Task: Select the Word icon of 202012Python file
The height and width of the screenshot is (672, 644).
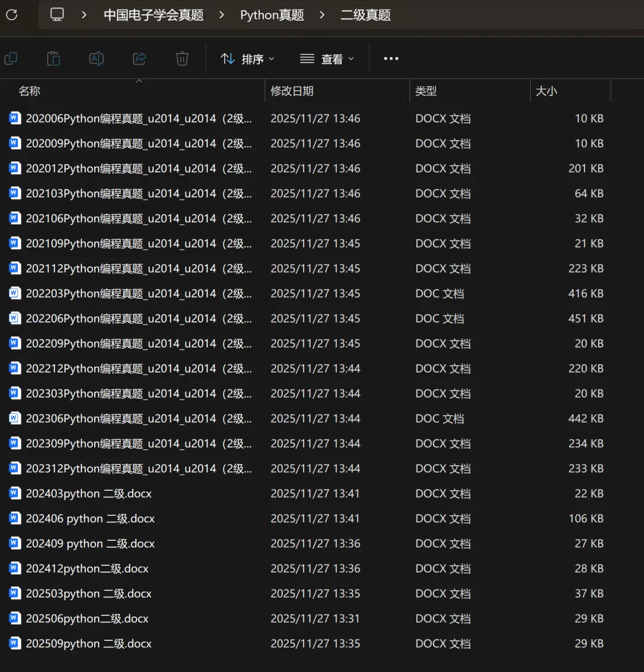Action: pyautogui.click(x=15, y=168)
